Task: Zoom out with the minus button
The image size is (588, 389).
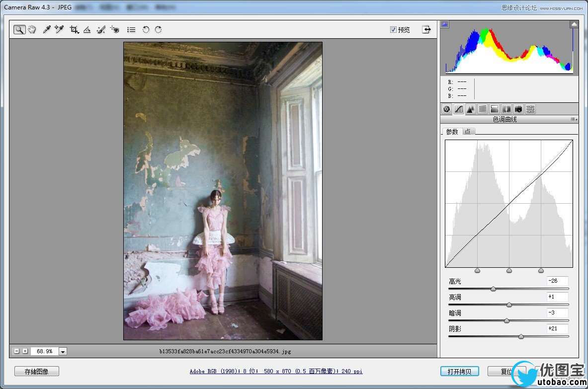Action: point(16,351)
